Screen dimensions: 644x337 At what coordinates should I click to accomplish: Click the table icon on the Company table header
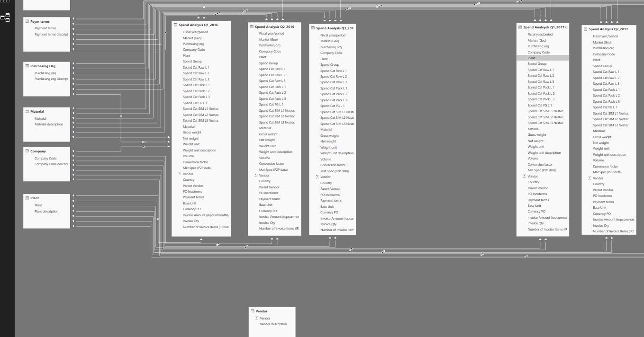coord(27,151)
